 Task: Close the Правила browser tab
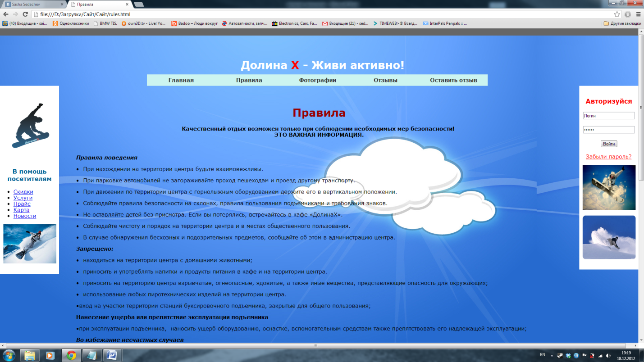(x=127, y=4)
